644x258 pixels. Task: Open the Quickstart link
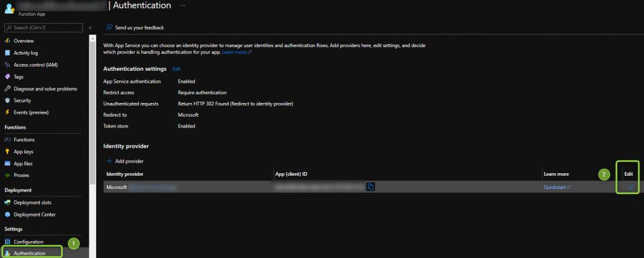[x=557, y=187]
